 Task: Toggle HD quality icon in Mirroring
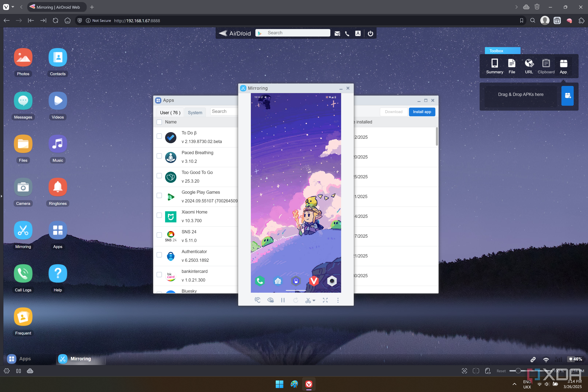coord(270,300)
